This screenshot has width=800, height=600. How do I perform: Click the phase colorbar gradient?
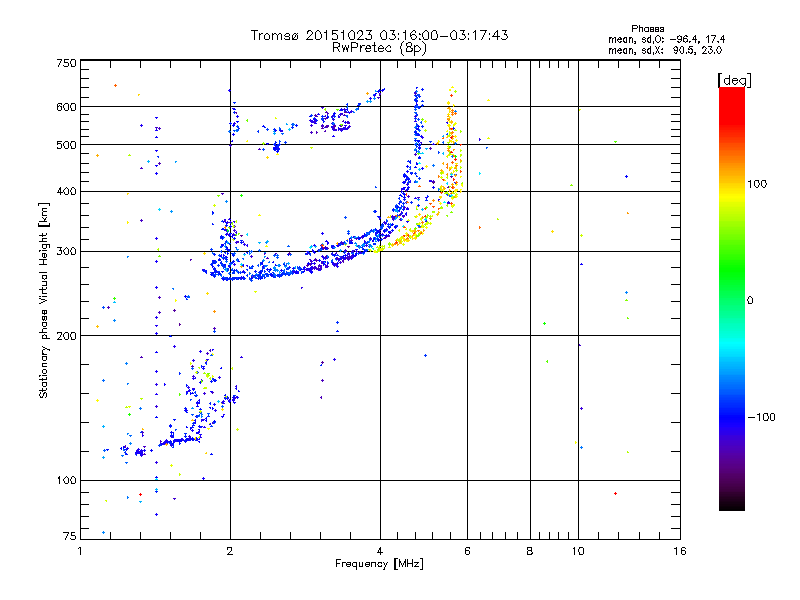[732, 299]
